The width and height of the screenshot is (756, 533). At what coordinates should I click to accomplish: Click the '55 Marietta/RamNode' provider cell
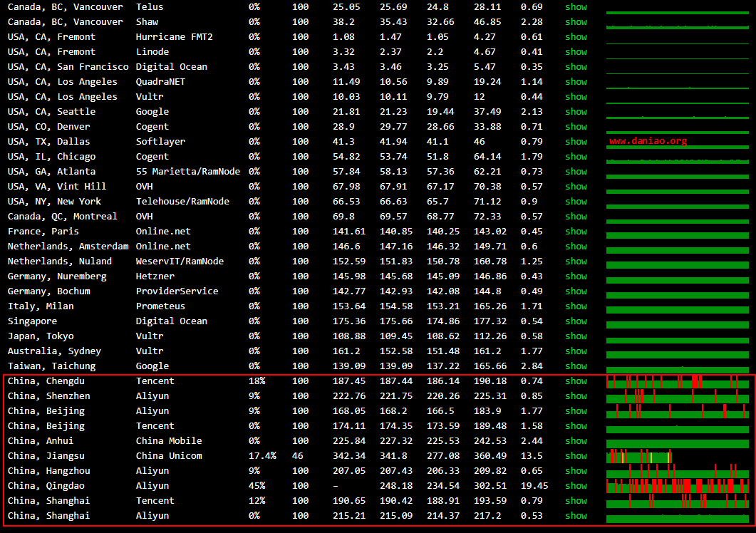click(x=187, y=172)
